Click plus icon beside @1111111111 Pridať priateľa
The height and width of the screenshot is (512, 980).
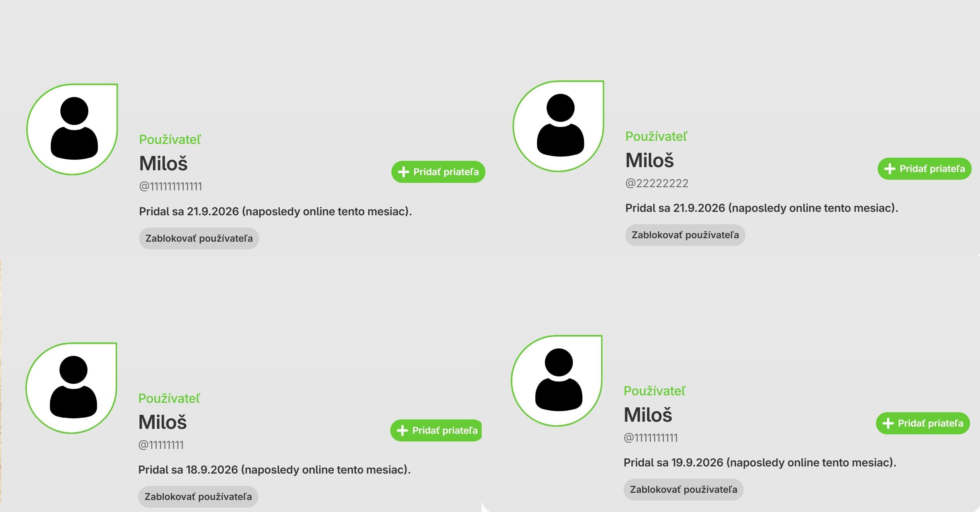point(888,423)
